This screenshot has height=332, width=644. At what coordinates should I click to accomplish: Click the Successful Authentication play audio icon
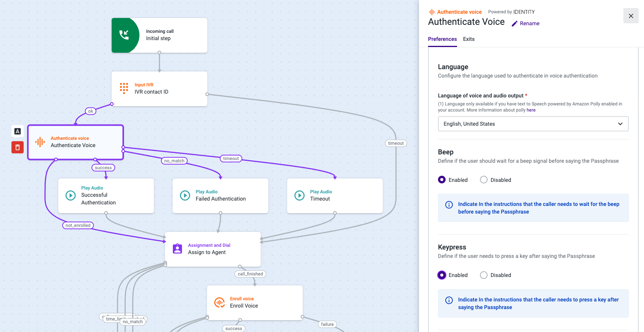pos(71,196)
